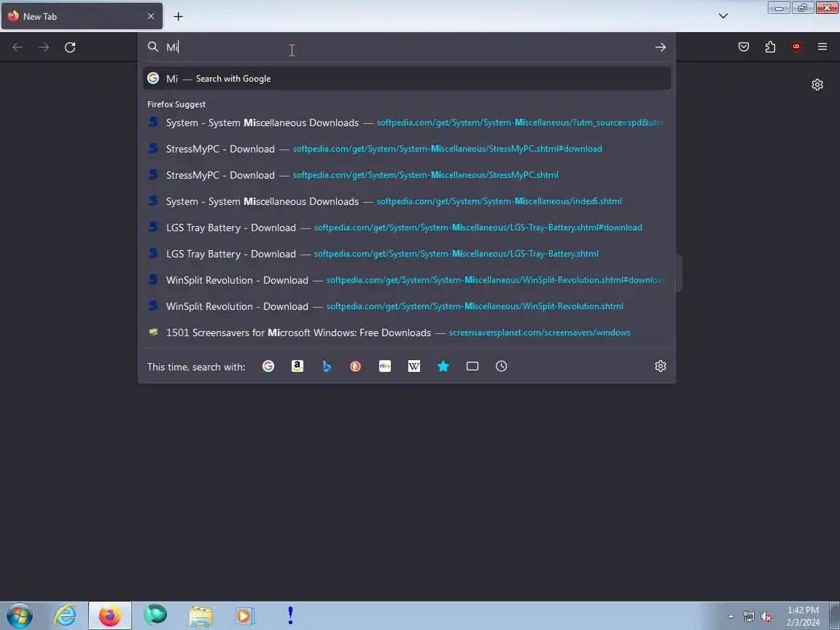The width and height of the screenshot is (840, 630).
Task: Open the Windows Start menu
Action: pyautogui.click(x=19, y=616)
